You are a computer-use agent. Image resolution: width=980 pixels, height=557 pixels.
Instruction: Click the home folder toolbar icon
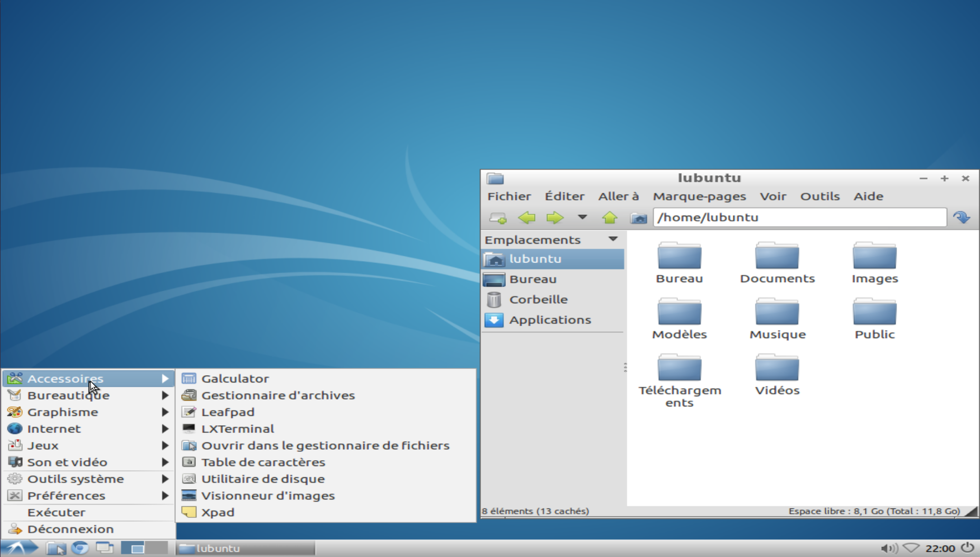(638, 218)
